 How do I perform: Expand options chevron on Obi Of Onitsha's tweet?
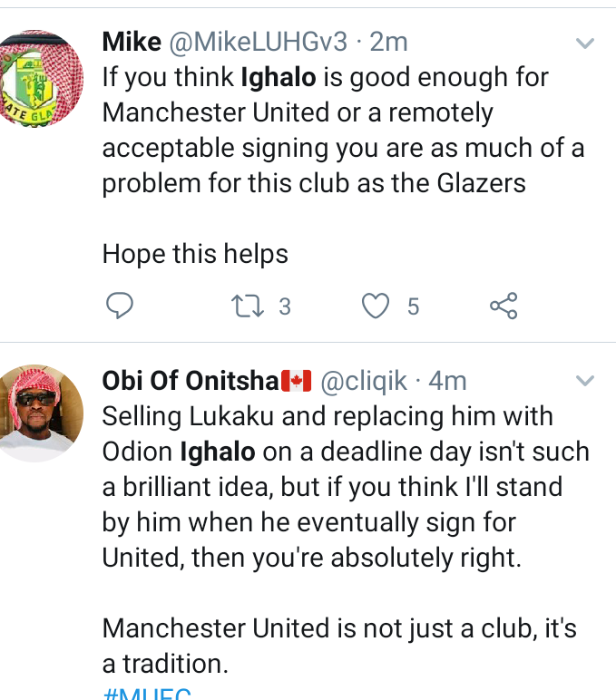click(x=586, y=380)
